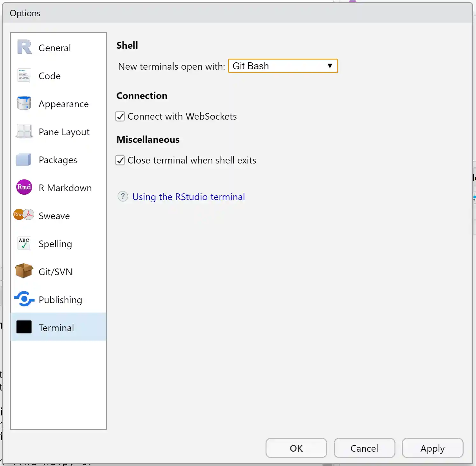The height and width of the screenshot is (466, 476).
Task: Click the help question mark icon
Action: [123, 197]
